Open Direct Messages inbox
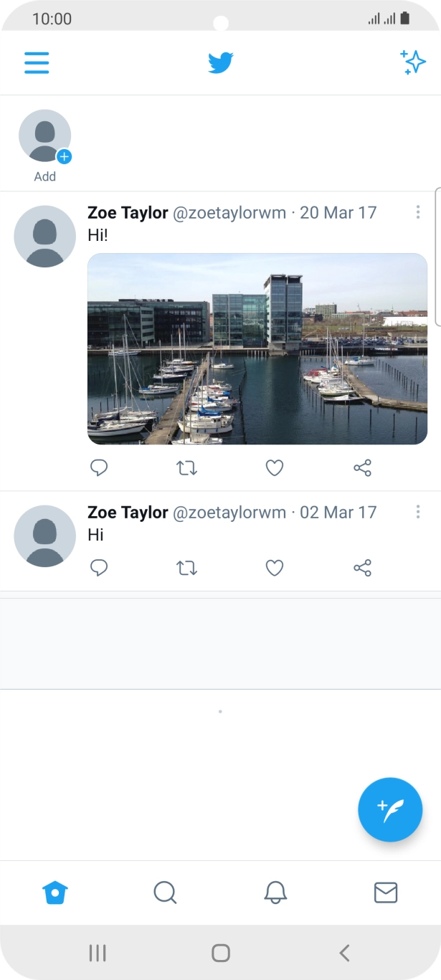This screenshot has width=441, height=980. [x=385, y=893]
